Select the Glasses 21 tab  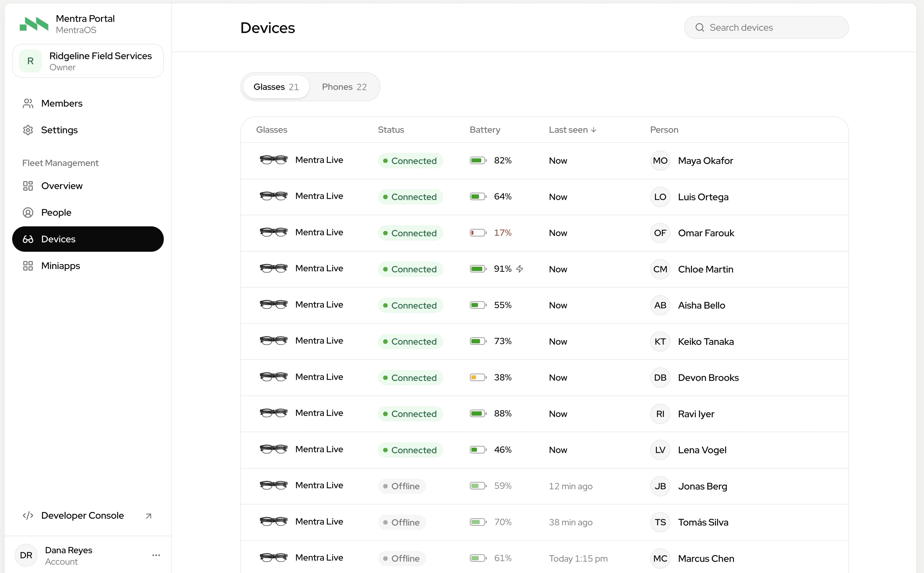point(276,87)
